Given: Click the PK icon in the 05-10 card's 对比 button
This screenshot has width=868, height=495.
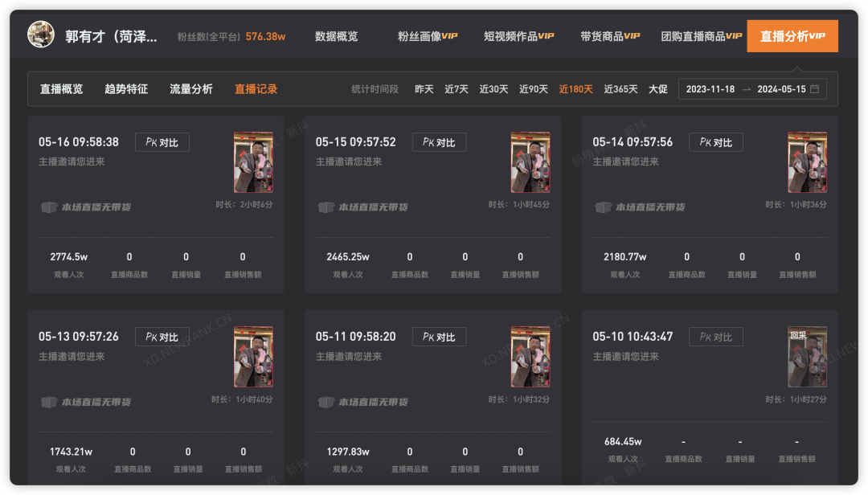Looking at the screenshot, I should coord(706,336).
